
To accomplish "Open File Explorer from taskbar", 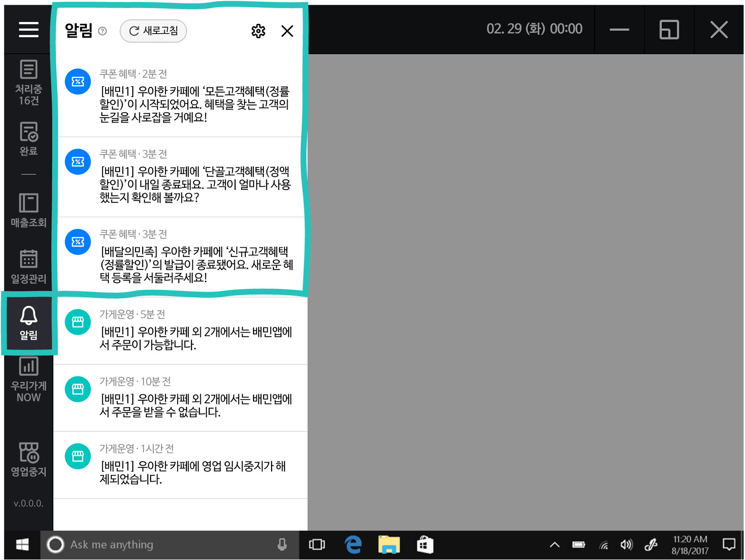I will click(x=389, y=545).
